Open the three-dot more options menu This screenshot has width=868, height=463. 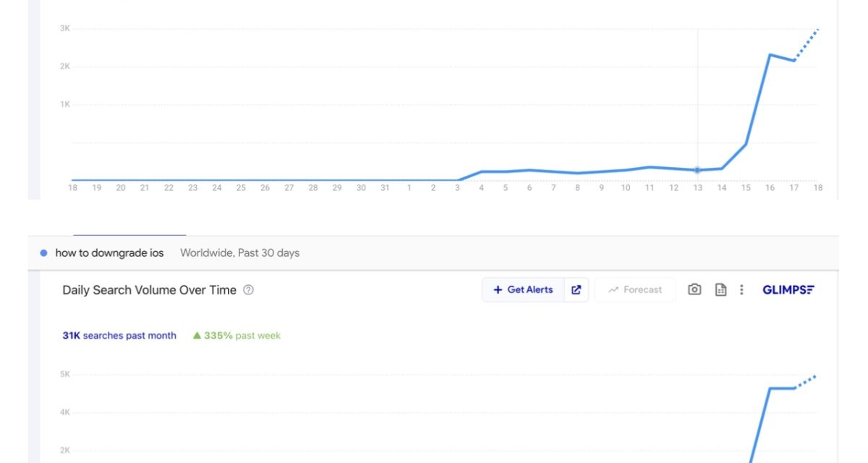click(741, 289)
